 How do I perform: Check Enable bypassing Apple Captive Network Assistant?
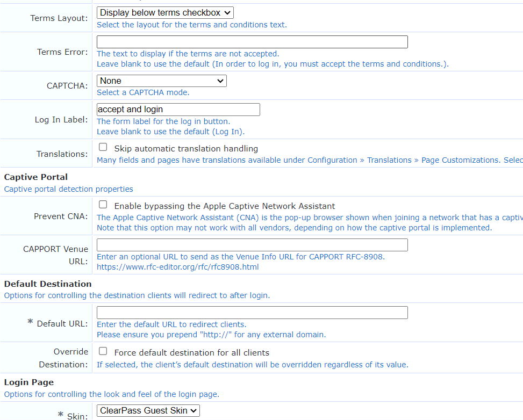(103, 205)
